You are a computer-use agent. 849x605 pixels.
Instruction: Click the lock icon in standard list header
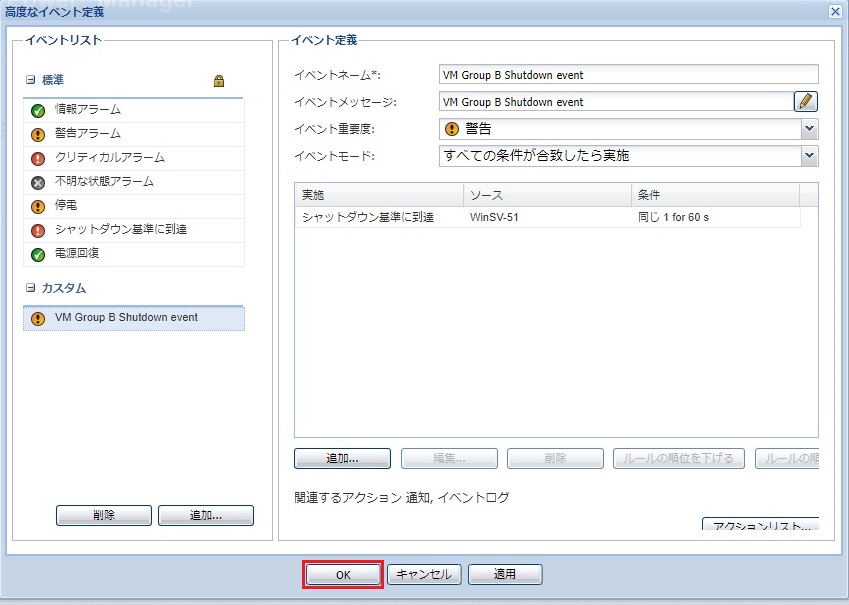(x=219, y=81)
